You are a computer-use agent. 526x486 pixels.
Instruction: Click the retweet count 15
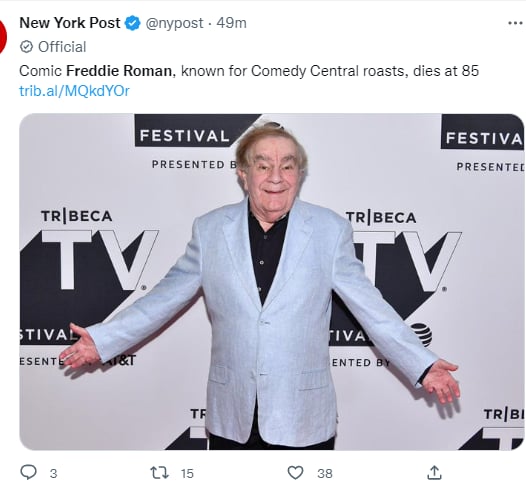(187, 474)
